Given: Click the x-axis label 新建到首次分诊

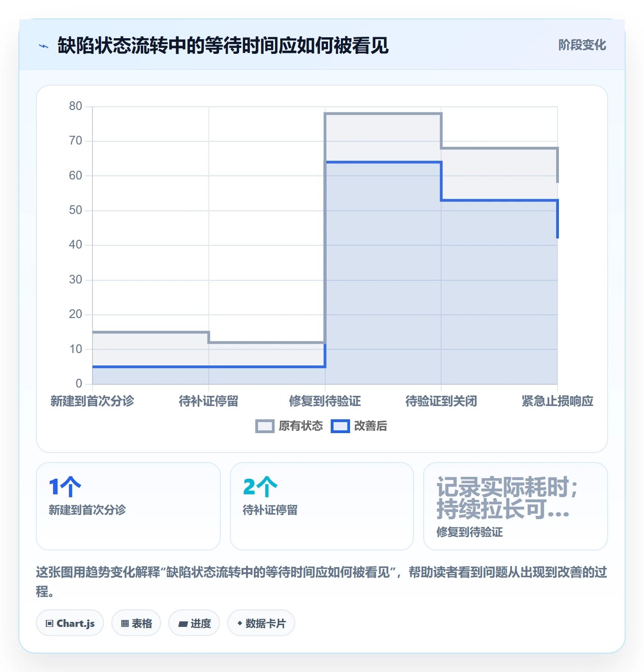Looking at the screenshot, I should (92, 401).
